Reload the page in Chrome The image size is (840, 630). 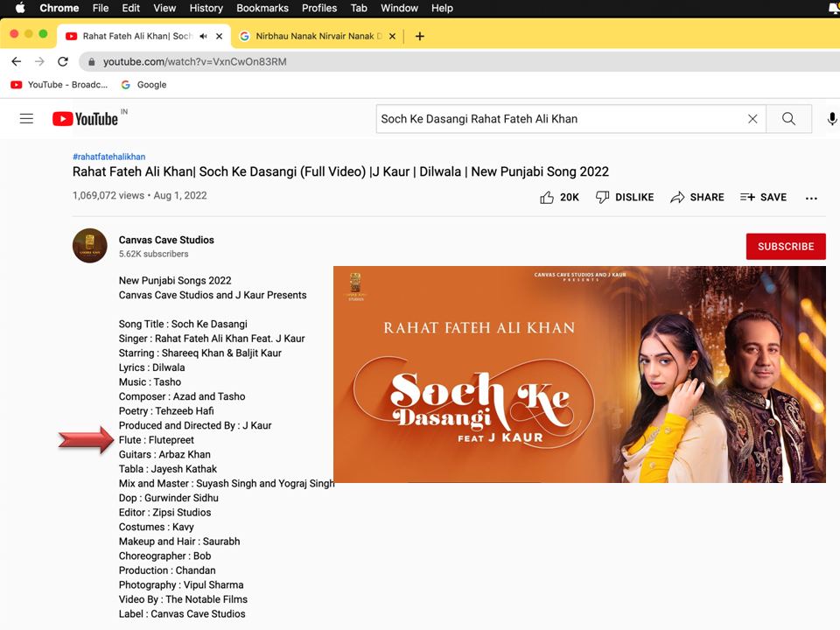pyautogui.click(x=63, y=62)
